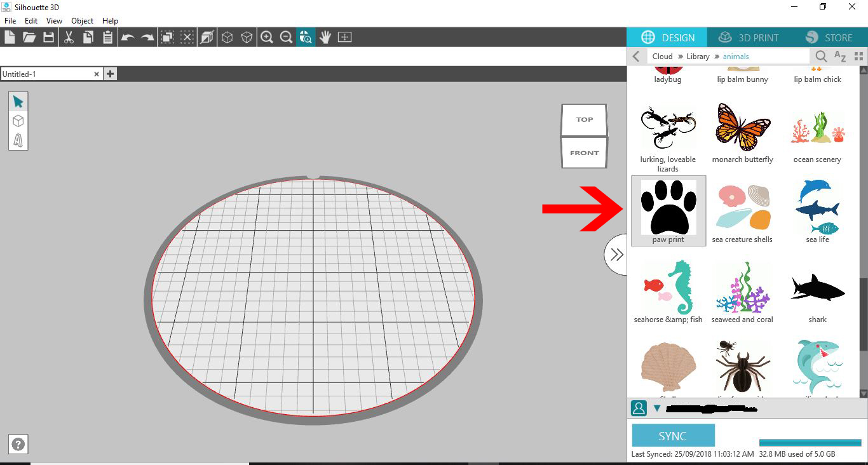Screen dimensions: 868x465
Task: Expand the account dropdown triangle
Action: pos(657,408)
